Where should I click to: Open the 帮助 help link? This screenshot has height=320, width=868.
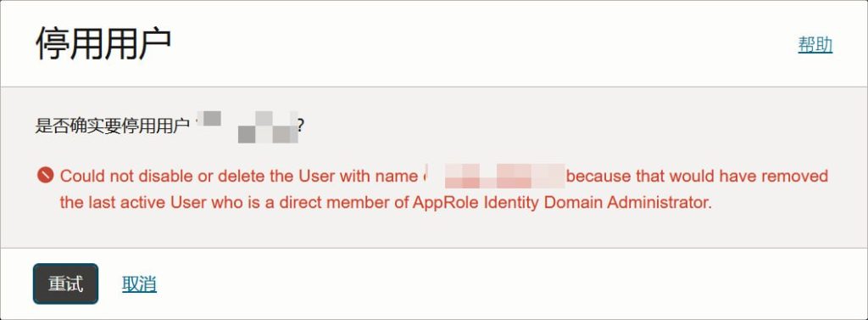[x=815, y=44]
